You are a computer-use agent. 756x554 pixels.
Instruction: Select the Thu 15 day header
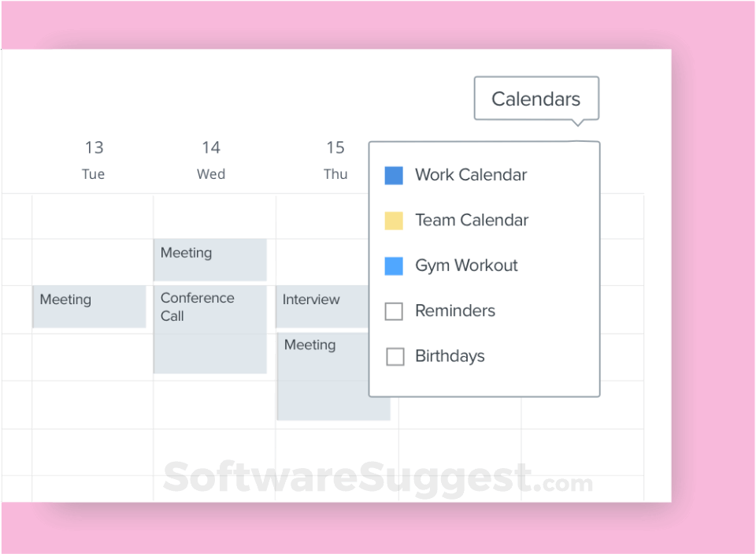tap(335, 159)
